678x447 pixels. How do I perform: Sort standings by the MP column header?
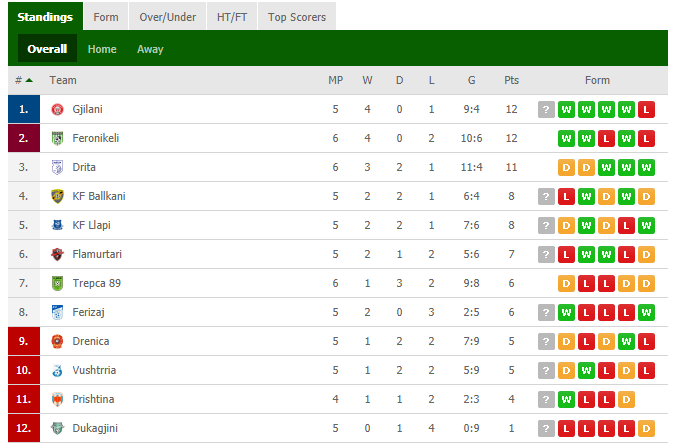pos(335,80)
